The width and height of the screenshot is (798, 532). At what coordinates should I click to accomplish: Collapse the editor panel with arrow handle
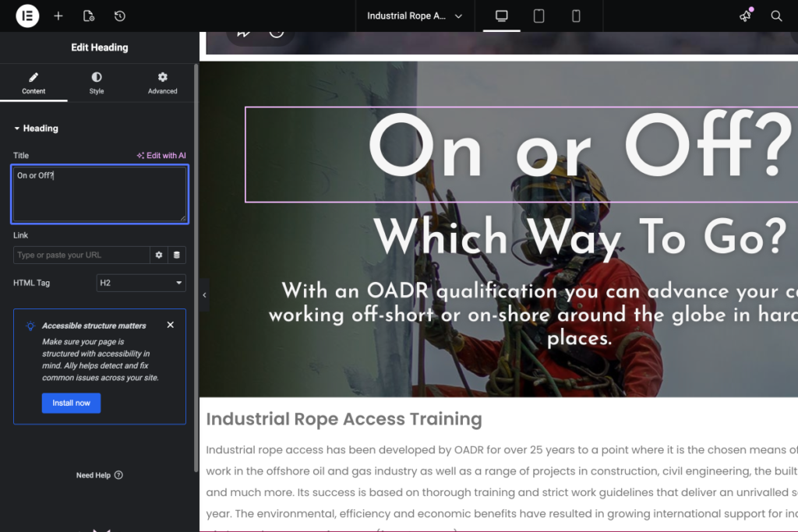(204, 295)
